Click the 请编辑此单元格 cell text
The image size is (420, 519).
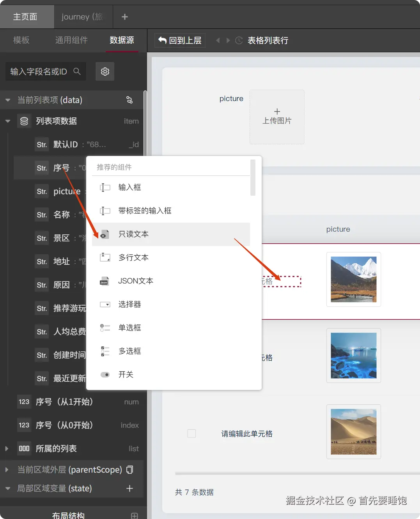[x=247, y=434]
